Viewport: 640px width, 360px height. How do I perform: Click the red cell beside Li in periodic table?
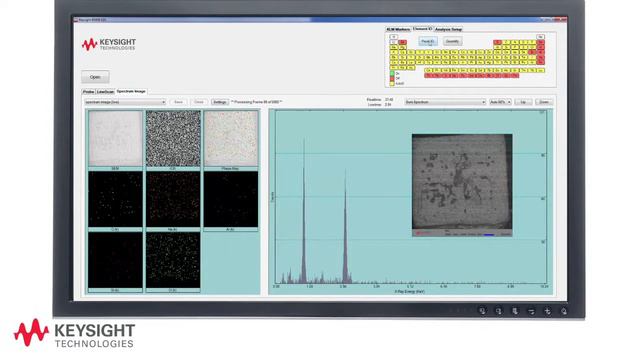point(402,42)
